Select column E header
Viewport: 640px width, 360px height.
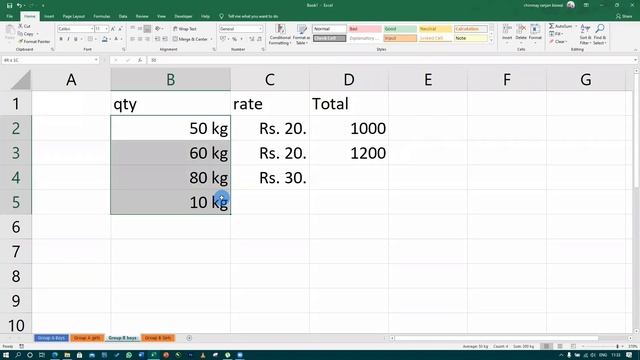[428, 80]
